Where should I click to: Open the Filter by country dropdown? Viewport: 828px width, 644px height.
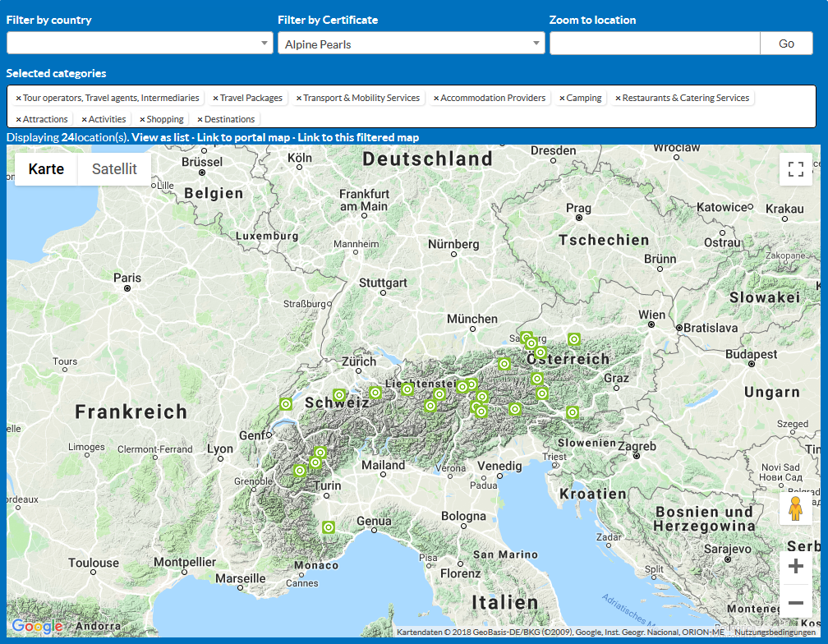[x=140, y=43]
